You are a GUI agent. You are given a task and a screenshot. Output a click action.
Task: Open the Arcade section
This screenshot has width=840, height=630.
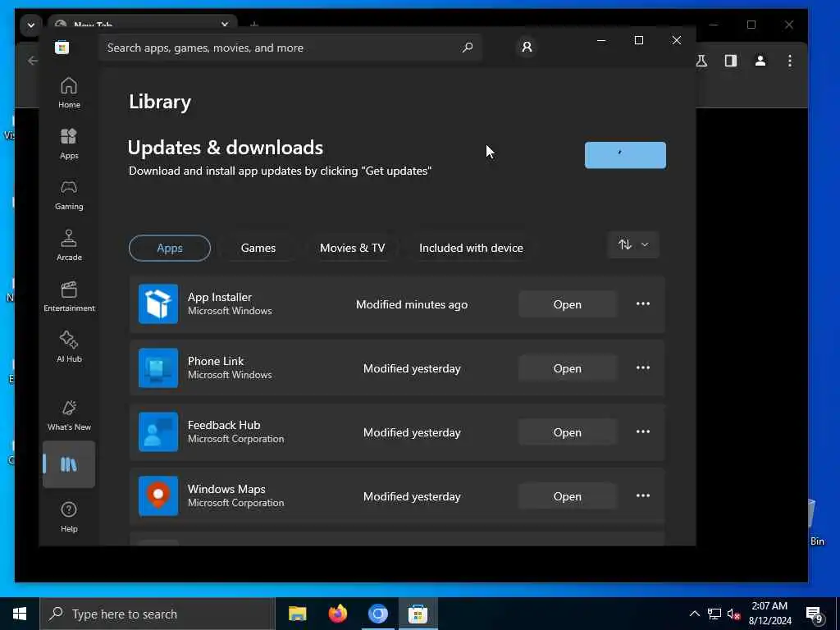pos(69,245)
